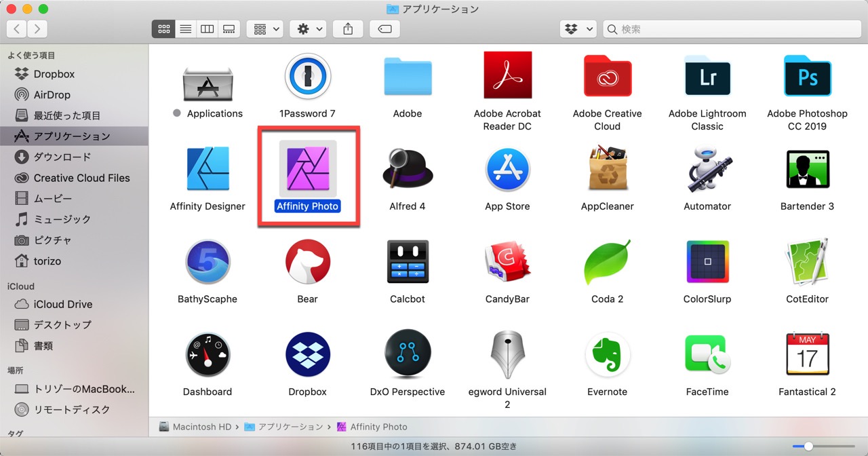Switch to list view mode
This screenshot has height=456, width=868.
click(x=185, y=29)
